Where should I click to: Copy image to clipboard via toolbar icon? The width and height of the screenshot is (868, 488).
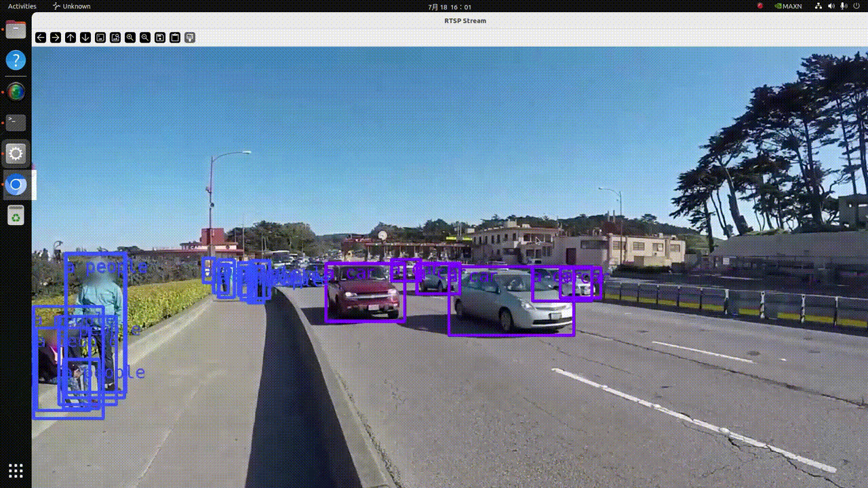(175, 38)
